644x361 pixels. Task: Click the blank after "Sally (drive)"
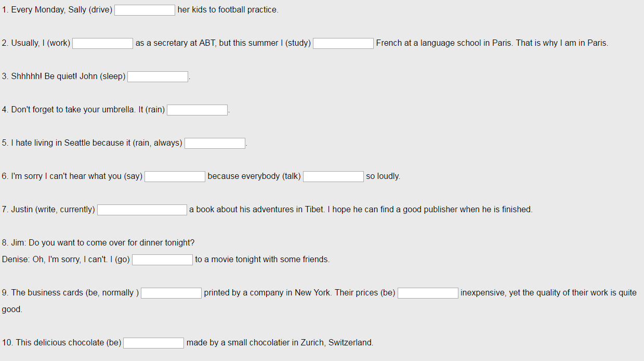(144, 10)
